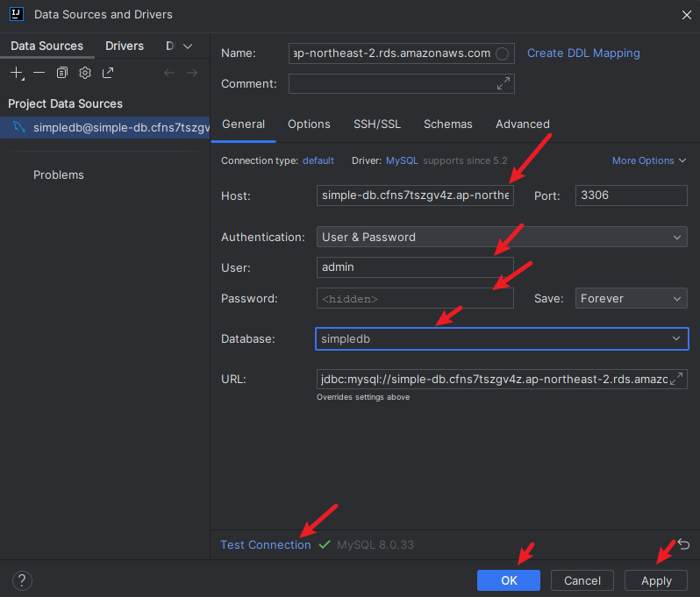The width and height of the screenshot is (700, 597).
Task: Click the color circle in Name field
Action: click(503, 54)
